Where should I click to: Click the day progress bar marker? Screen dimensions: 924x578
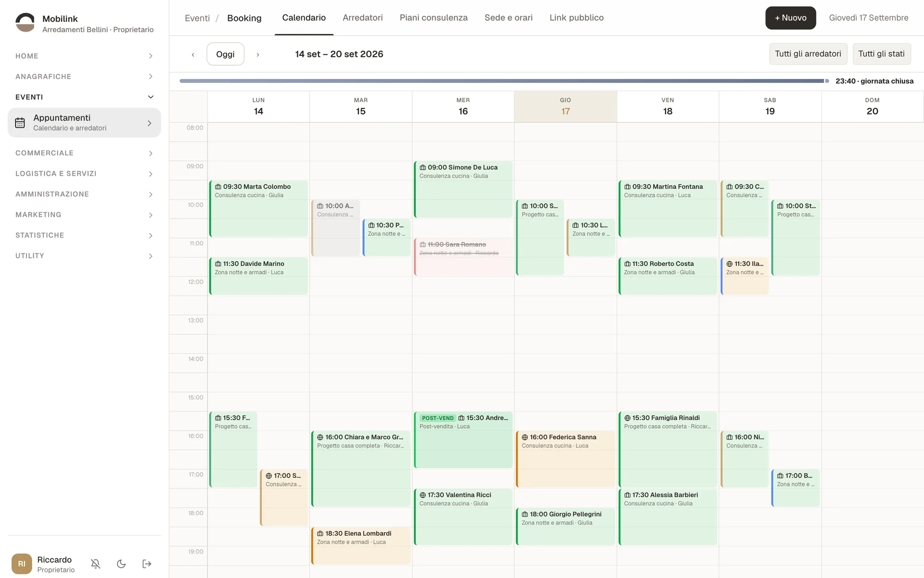pyautogui.click(x=827, y=81)
